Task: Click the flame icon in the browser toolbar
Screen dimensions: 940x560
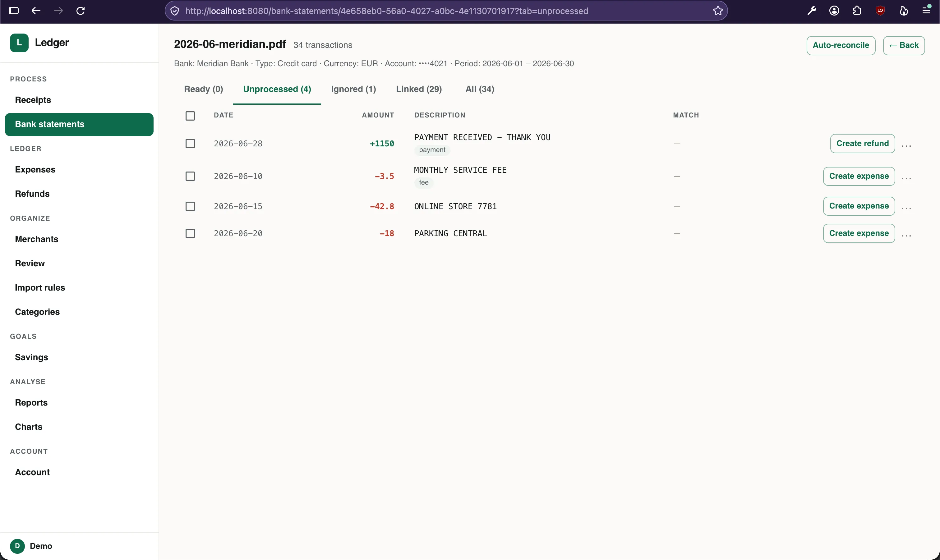Action: [903, 11]
